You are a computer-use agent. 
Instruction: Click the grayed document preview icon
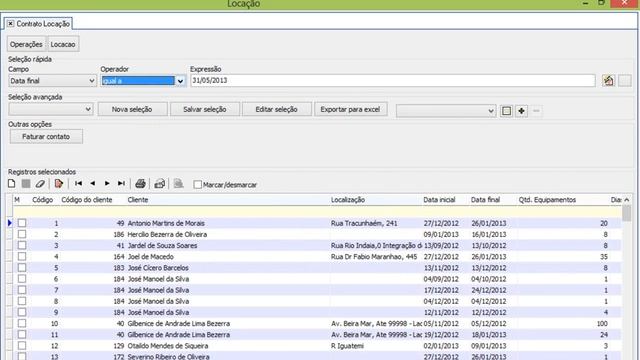(178, 184)
